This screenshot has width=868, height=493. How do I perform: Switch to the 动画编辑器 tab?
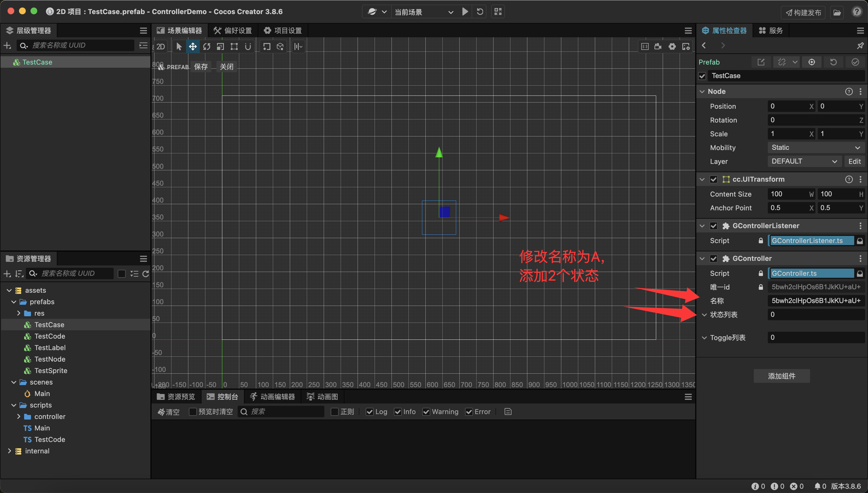(272, 397)
